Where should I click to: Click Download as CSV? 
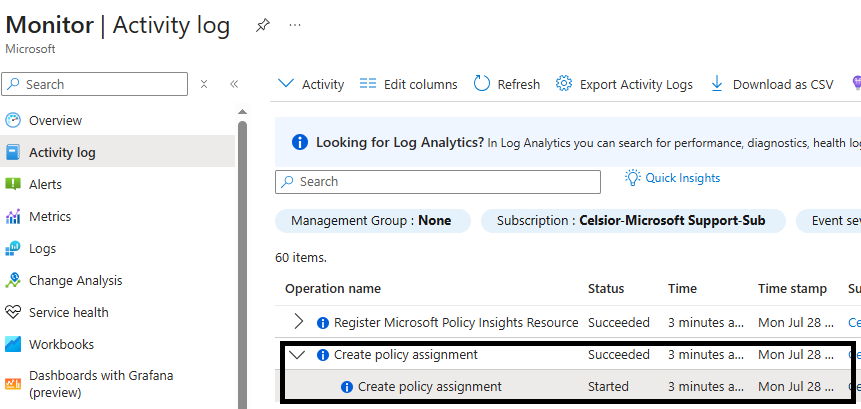(772, 84)
